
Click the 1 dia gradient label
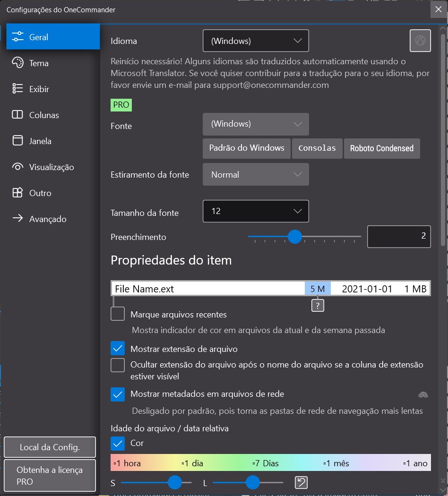tap(192, 463)
